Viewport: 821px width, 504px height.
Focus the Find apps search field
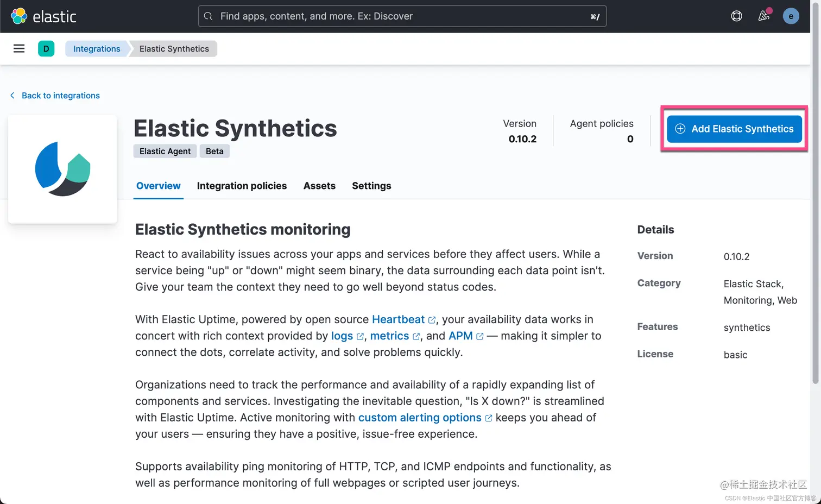[x=402, y=16]
